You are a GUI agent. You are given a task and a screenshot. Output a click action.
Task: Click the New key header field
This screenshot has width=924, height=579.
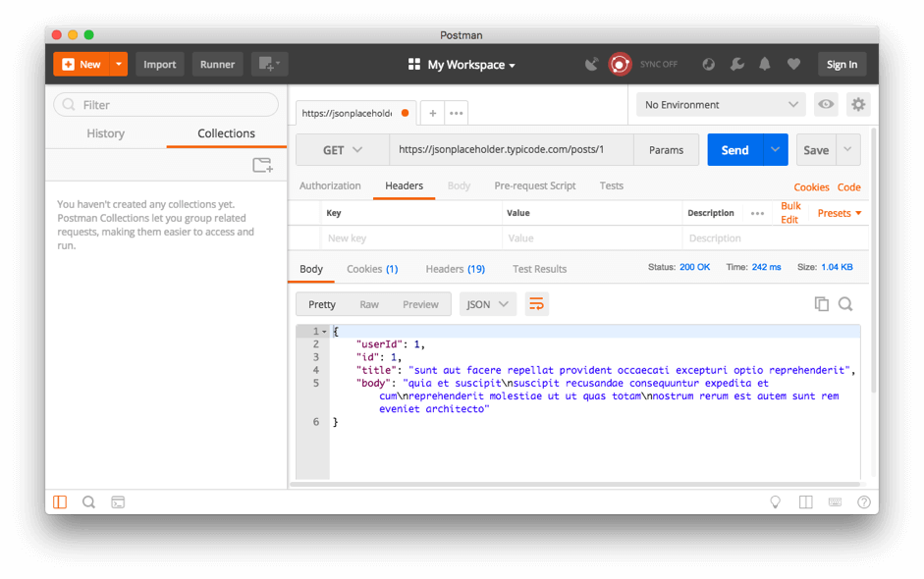click(411, 238)
